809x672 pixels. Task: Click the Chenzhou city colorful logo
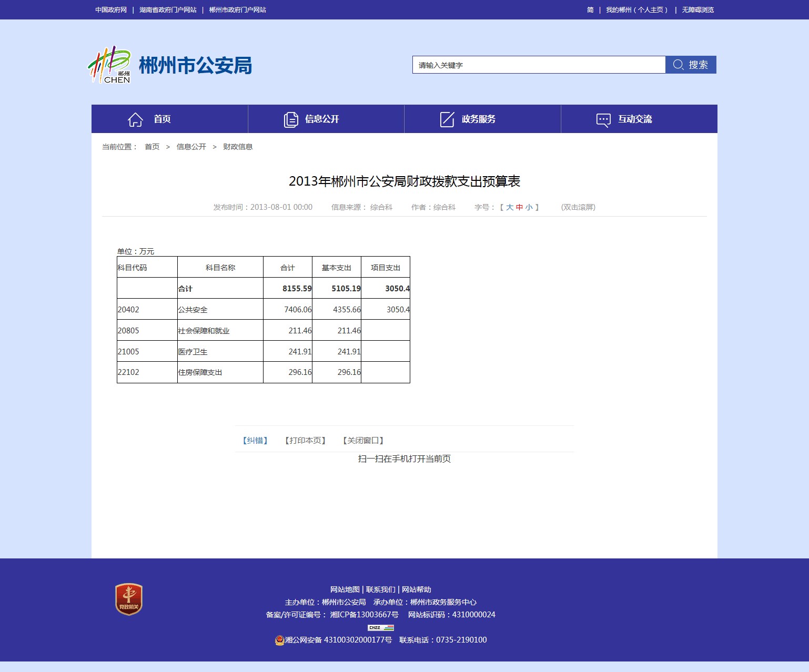coord(109,65)
